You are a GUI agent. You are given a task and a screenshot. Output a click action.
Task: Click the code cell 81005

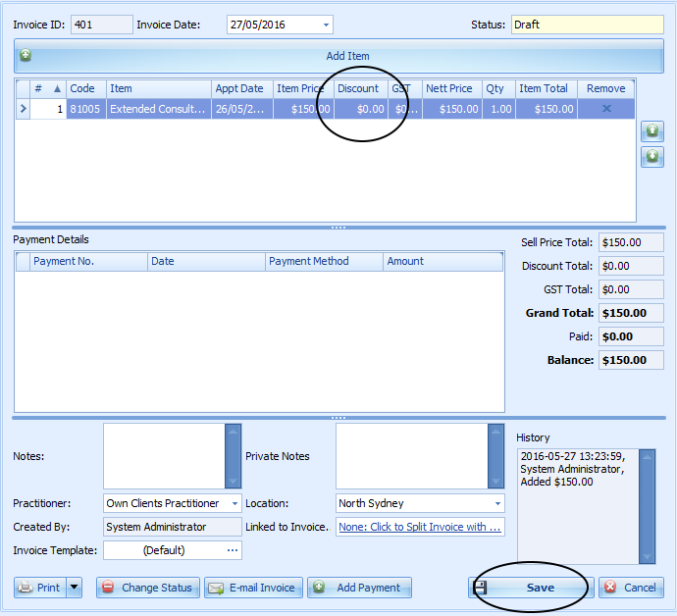point(86,109)
